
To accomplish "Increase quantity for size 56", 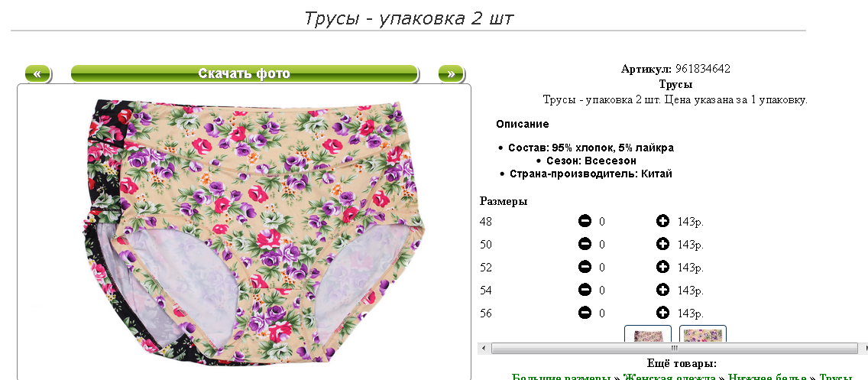I will 662,313.
